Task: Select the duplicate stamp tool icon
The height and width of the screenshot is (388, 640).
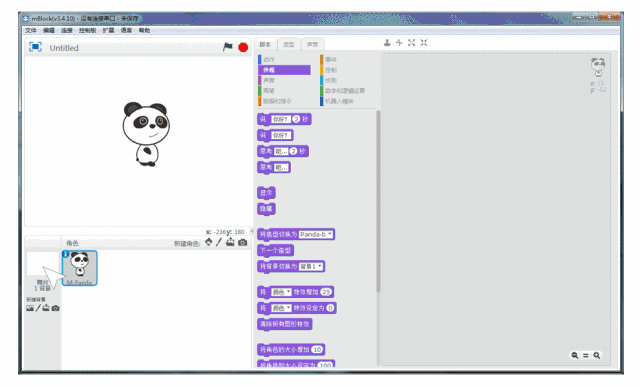Action: point(387,42)
